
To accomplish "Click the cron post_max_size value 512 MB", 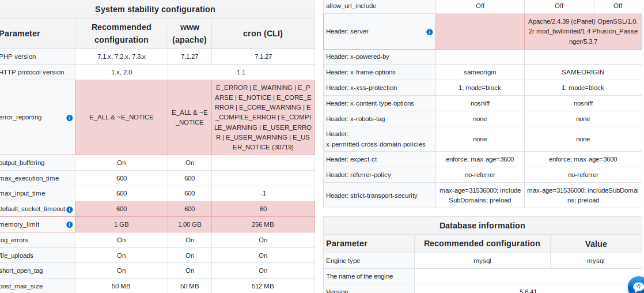I will tap(263, 286).
